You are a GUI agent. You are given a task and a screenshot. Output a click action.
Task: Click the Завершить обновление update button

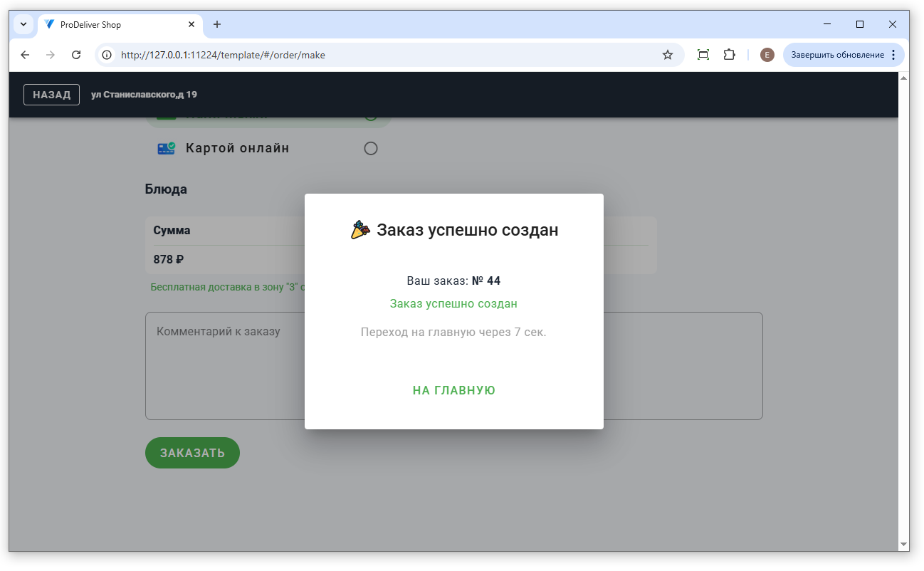(x=837, y=55)
